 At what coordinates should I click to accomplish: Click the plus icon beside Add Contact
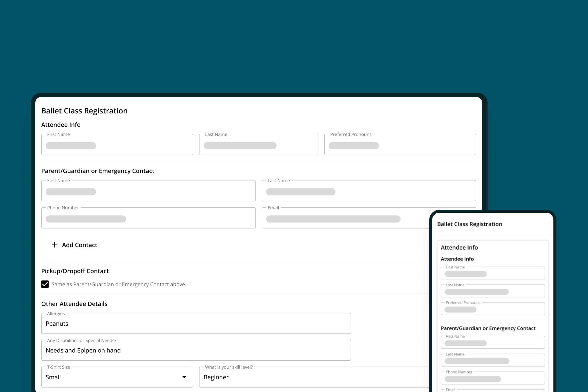point(54,245)
